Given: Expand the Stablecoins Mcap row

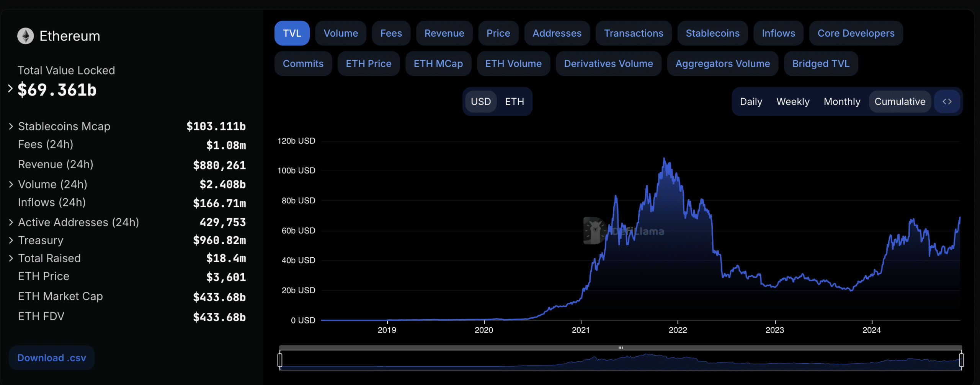Looking at the screenshot, I should 11,126.
